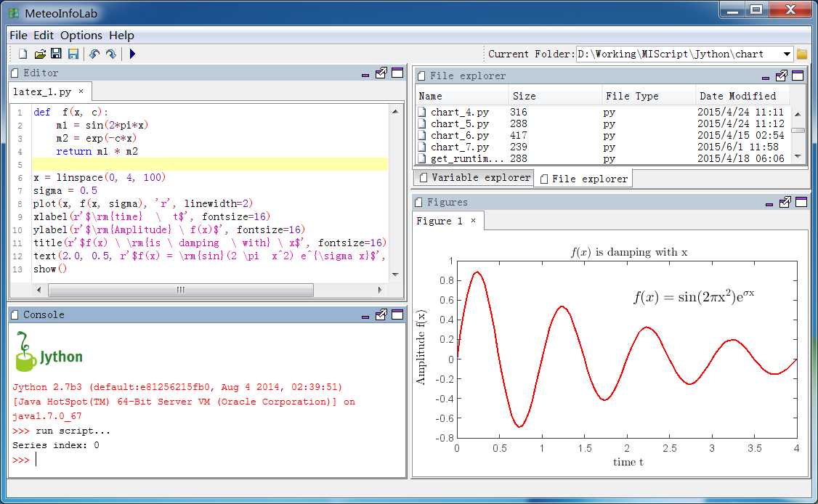
Task: Close the latex_1.py editor tab
Action: [81, 92]
